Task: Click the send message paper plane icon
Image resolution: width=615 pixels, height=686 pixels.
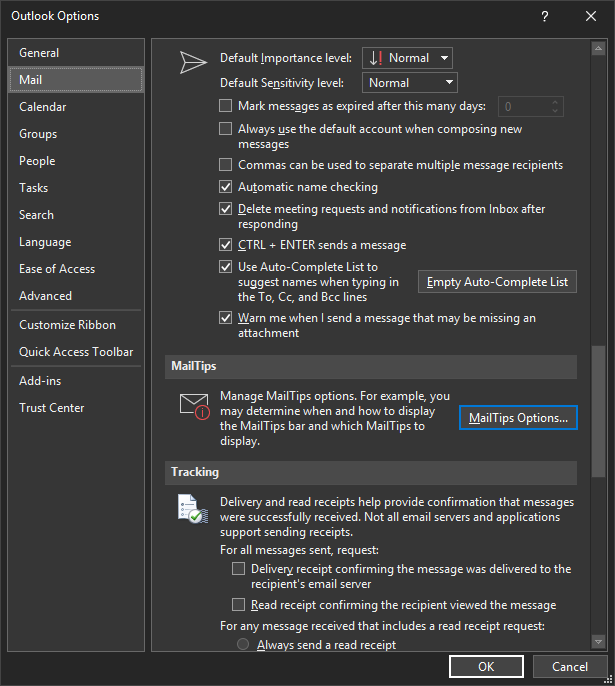Action: [x=193, y=63]
